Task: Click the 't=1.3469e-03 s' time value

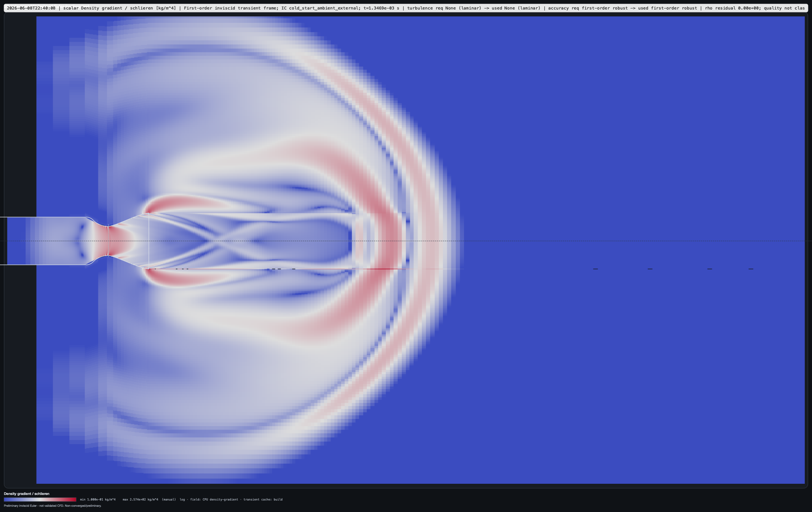Action: tap(381, 8)
